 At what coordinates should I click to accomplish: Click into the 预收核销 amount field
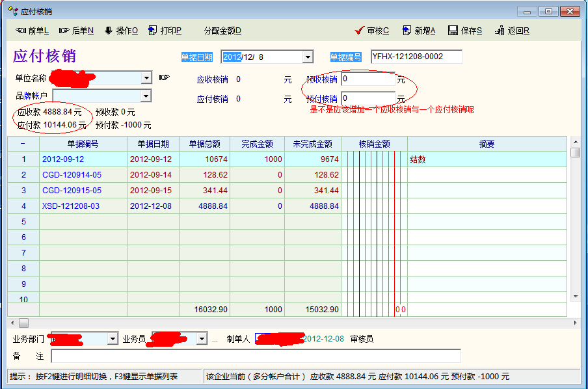click(x=367, y=79)
